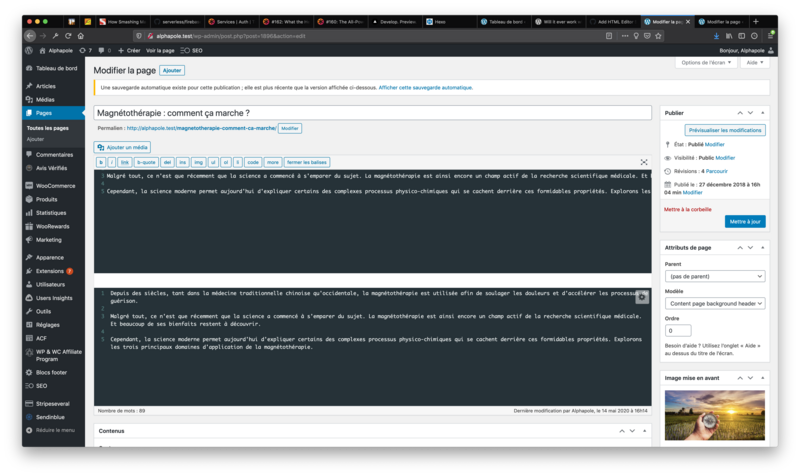This screenshot has height=476, width=800.
Task: Click 'Mettre à la corbeille' link
Action: click(687, 209)
